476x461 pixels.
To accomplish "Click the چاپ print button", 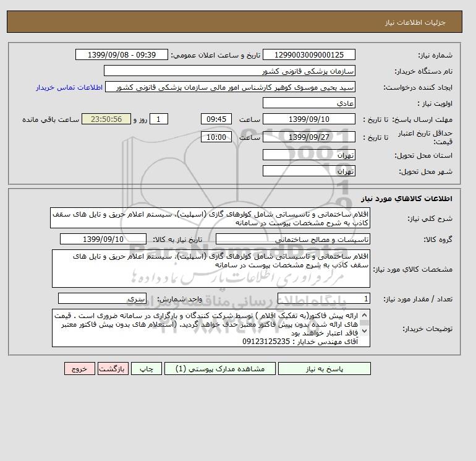I will tap(147, 369).
